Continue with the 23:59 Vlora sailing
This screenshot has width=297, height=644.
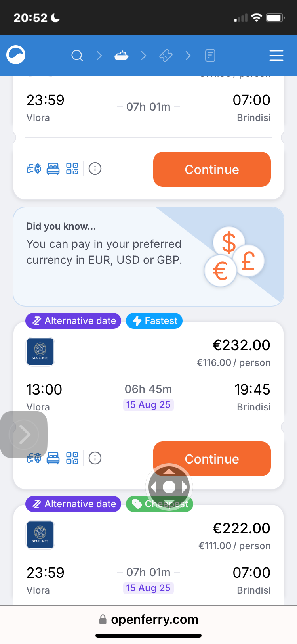point(212,169)
